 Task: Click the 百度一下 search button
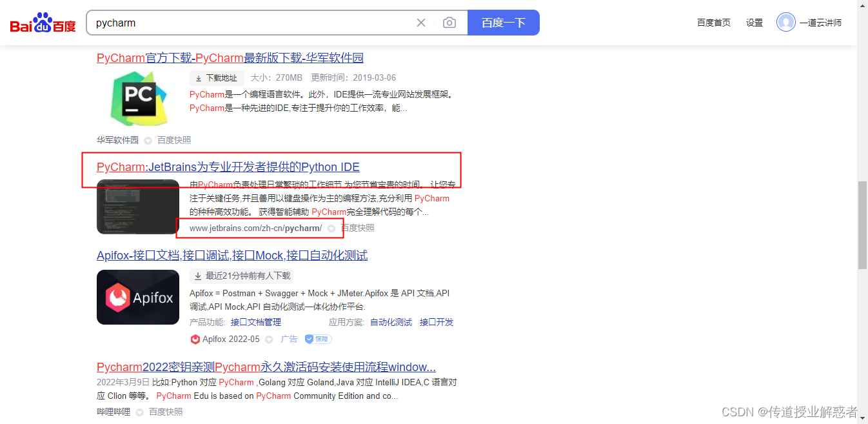503,23
